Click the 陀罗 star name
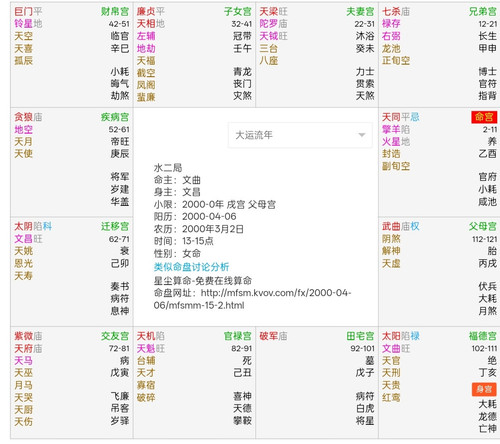The width and height of the screenshot is (500, 444). click(x=269, y=24)
